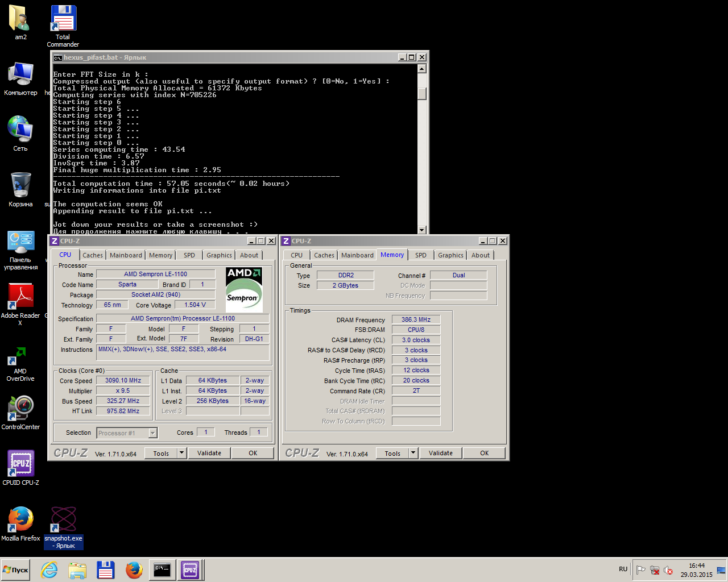
Task: Switch to Graphics tab in left CPU-Z
Action: click(219, 255)
